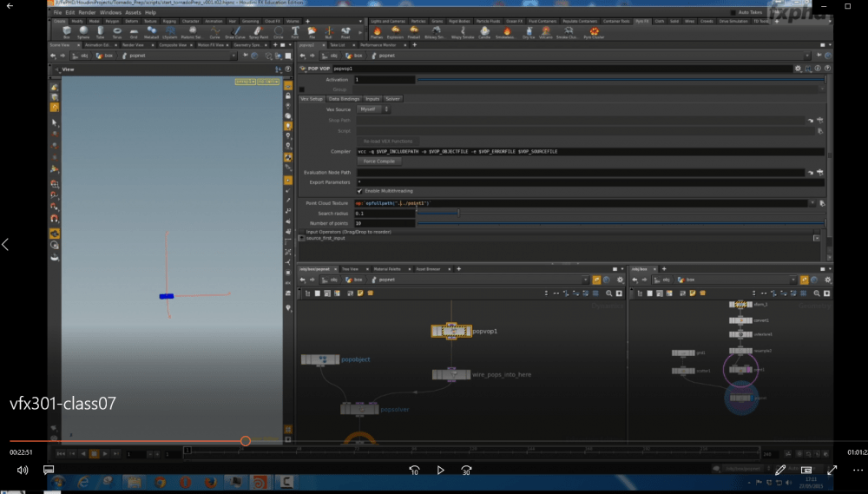Select the Grid shelf tool
Image resolution: width=868 pixels, height=494 pixels.
(134, 32)
